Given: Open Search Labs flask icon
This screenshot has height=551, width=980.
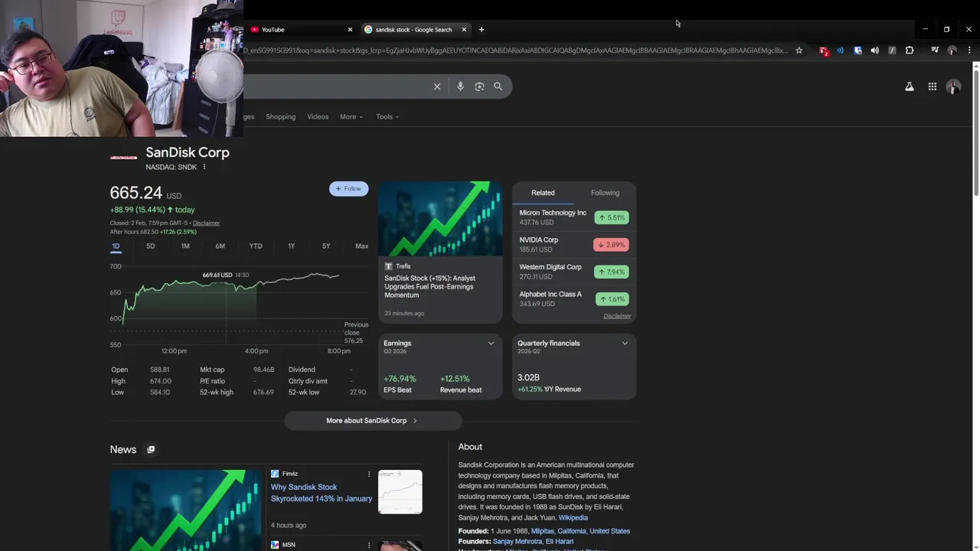Looking at the screenshot, I should [910, 86].
